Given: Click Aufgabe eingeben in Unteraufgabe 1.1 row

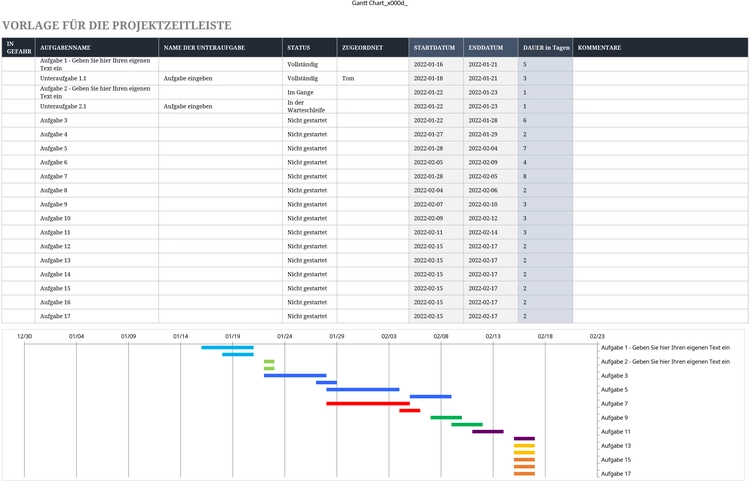Looking at the screenshot, I should [x=221, y=78].
